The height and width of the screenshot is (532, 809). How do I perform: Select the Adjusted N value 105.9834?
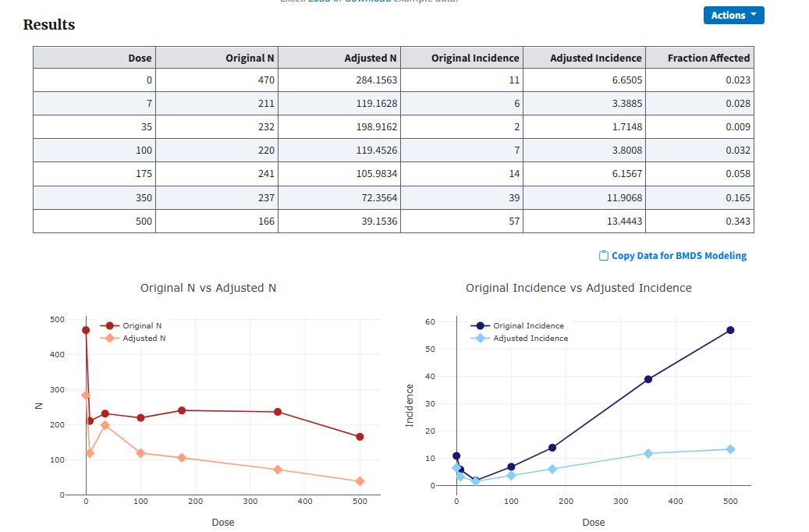tap(377, 174)
